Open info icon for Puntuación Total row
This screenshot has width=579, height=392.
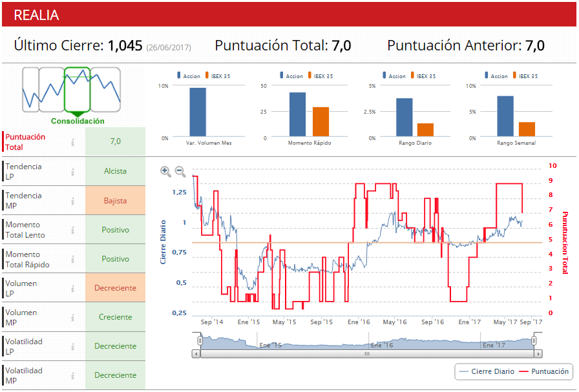point(73,142)
